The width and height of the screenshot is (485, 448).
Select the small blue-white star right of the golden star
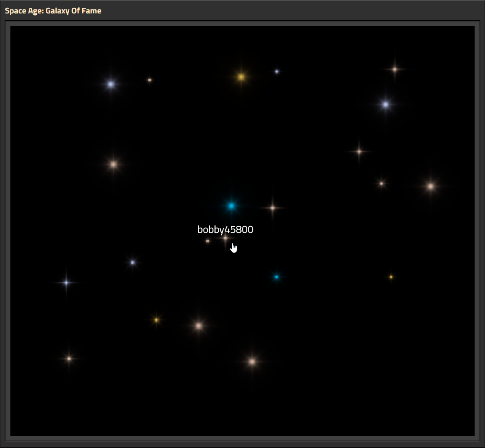pos(277,71)
